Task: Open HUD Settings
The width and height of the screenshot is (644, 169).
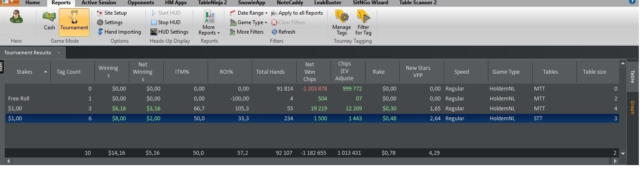Action: [170, 32]
